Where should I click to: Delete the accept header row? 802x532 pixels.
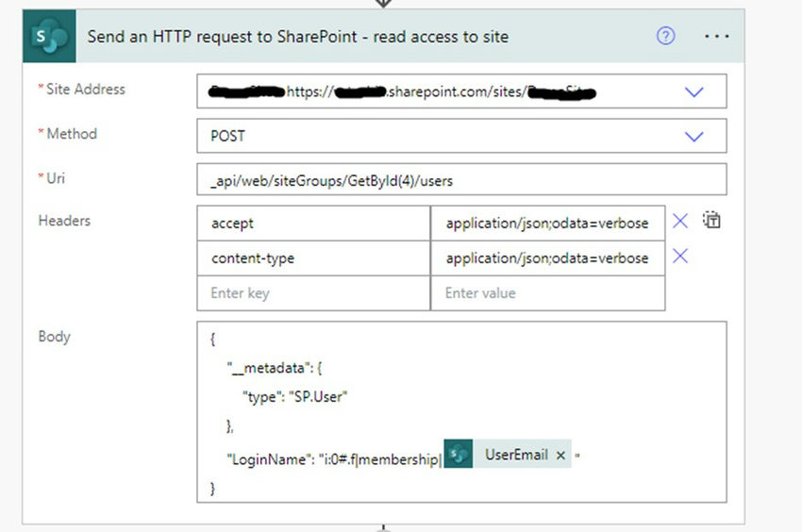[x=679, y=221]
